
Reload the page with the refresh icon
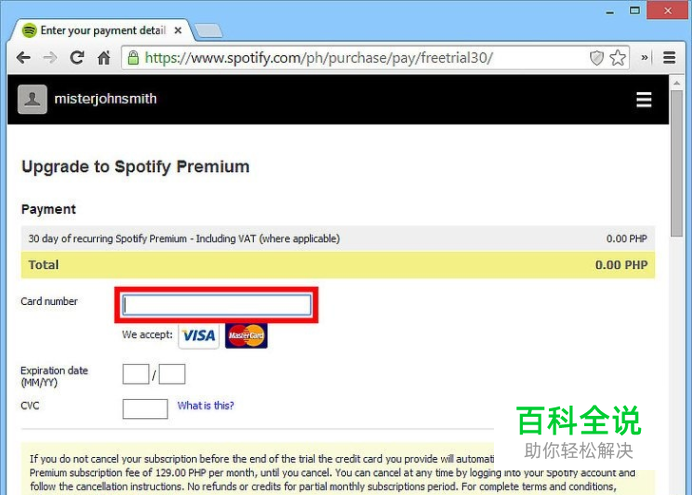point(77,57)
